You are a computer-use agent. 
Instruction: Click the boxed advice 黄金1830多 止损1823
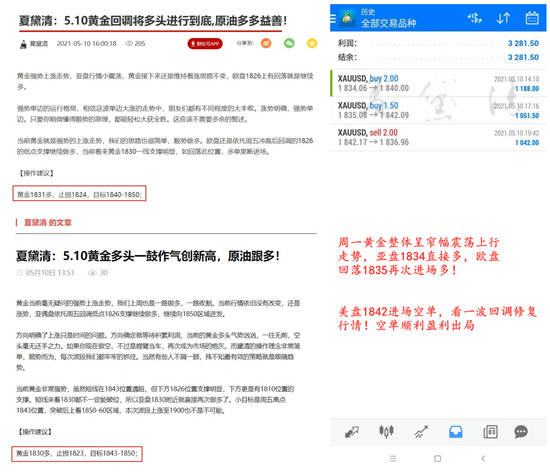tap(77, 454)
